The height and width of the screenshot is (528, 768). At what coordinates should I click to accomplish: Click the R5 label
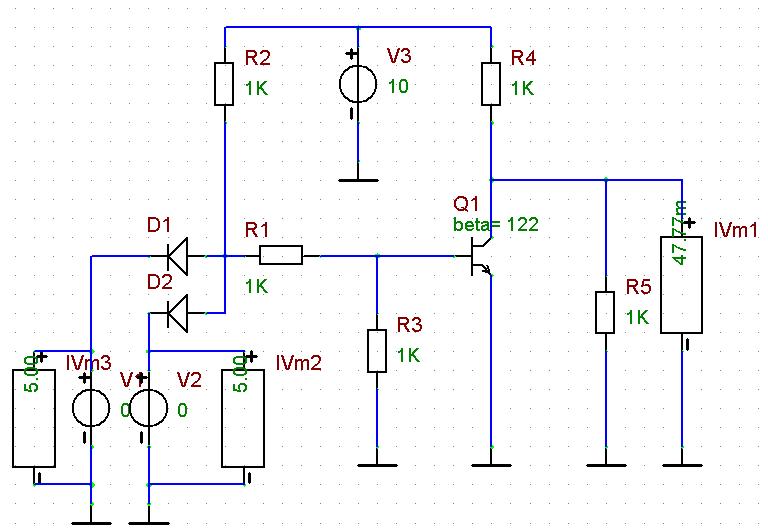pyautogui.click(x=639, y=287)
